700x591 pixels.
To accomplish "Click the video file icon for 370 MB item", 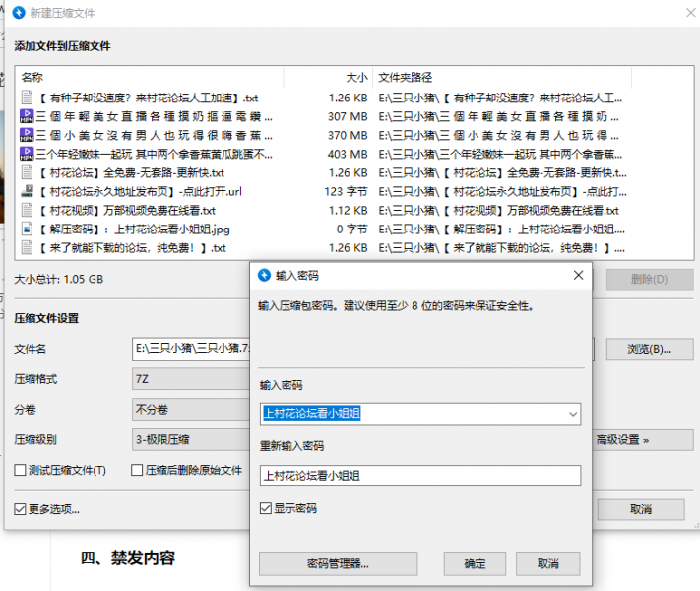I will tap(28, 135).
